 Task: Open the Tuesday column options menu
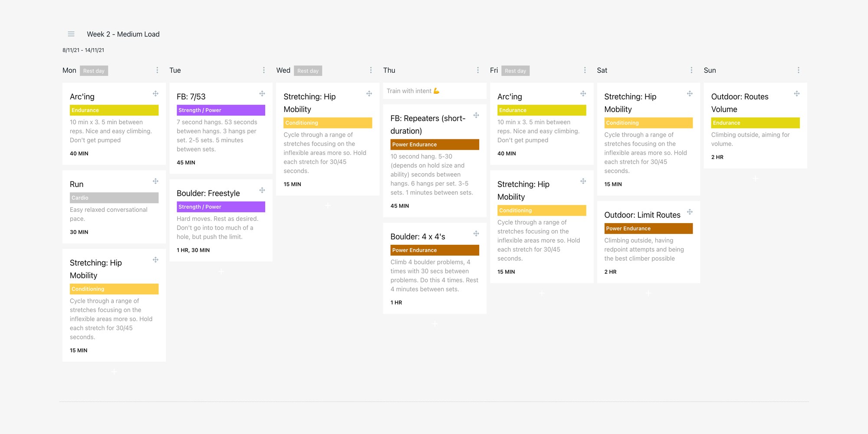[x=264, y=70]
